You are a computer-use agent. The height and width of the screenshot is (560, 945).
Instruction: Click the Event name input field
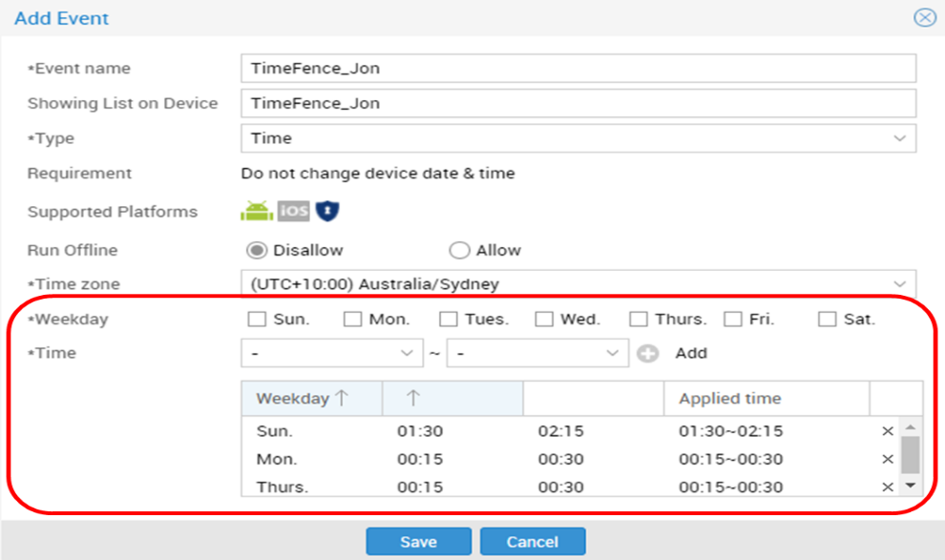tap(578, 68)
